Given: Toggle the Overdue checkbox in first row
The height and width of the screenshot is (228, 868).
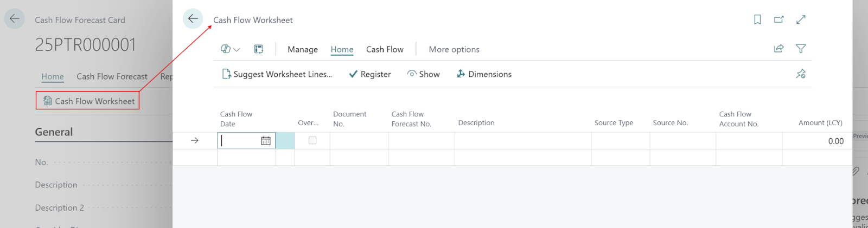Looking at the screenshot, I should coord(312,140).
